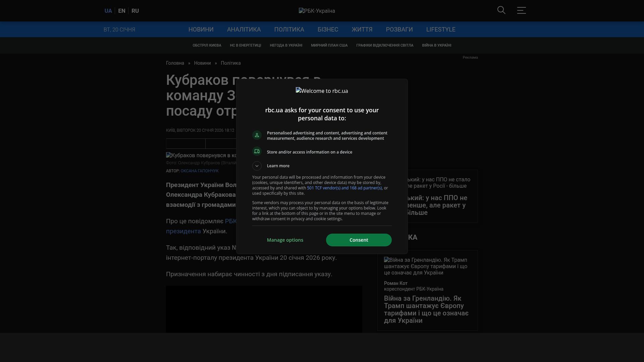This screenshot has height=362, width=644.
Task: Open ГРАФІКИ ВІДКЛЮЧЕННЯ СВІТЛА topic
Action: click(x=384, y=45)
